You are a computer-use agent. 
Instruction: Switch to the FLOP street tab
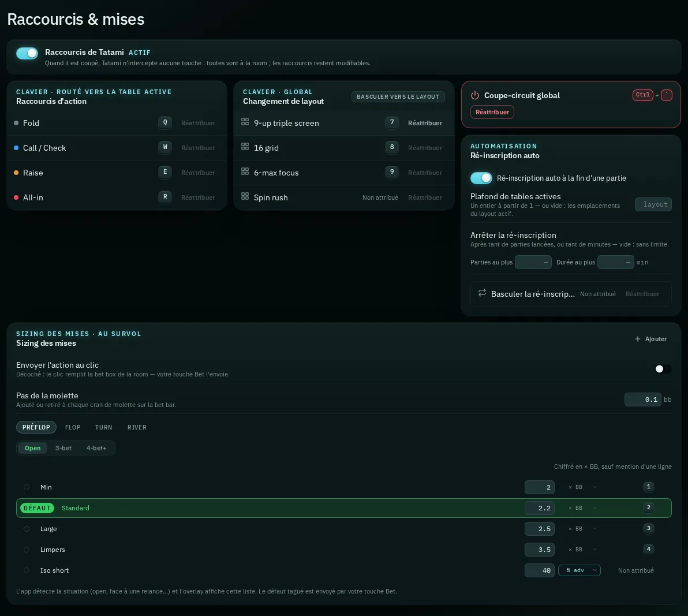(x=73, y=427)
